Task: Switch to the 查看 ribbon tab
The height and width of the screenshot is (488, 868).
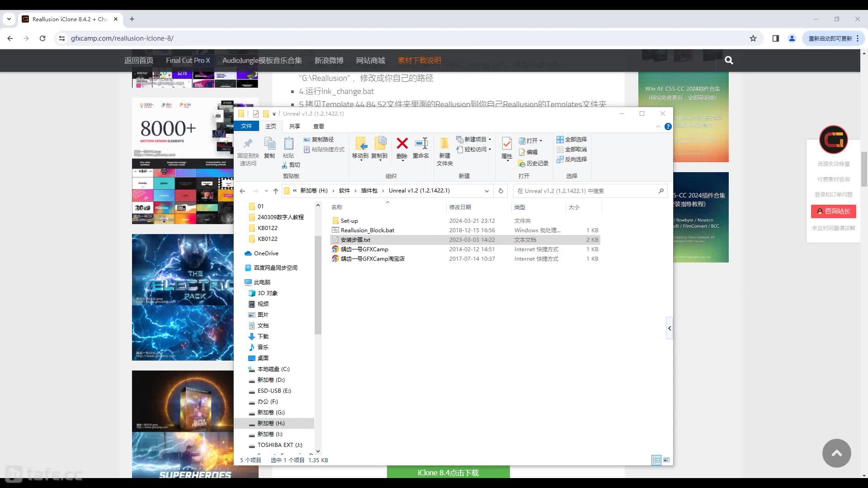Action: point(319,127)
